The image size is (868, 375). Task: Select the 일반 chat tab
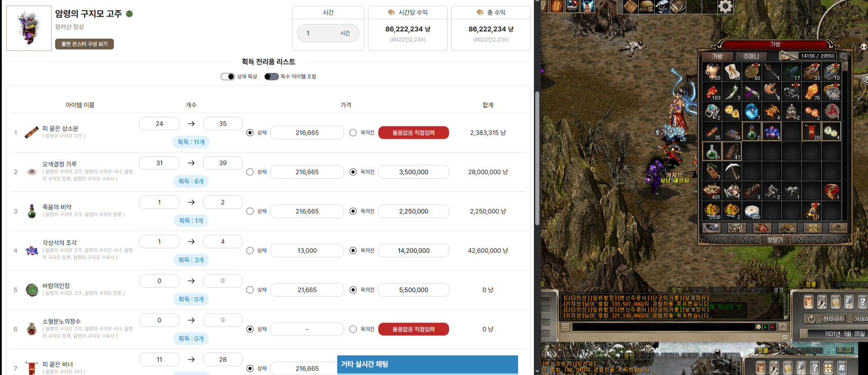[x=677, y=290]
